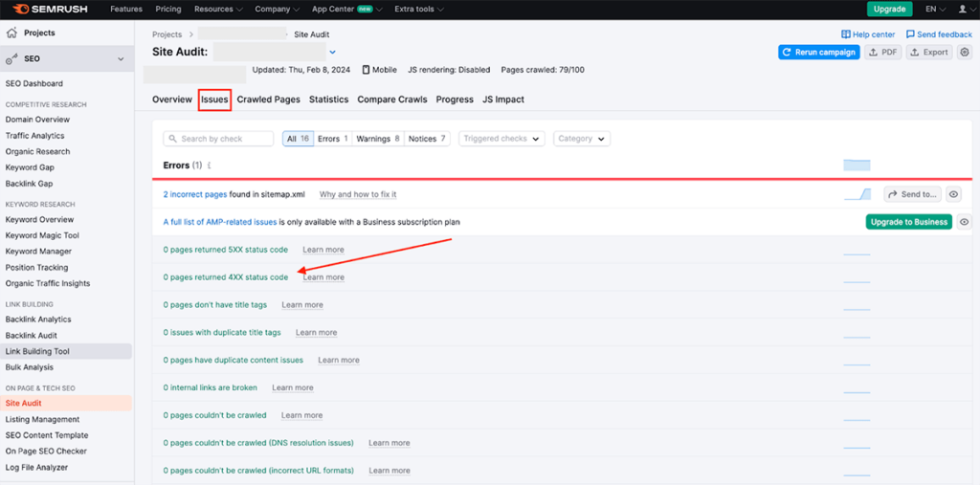Switch to the Crawled Pages tab
The height and width of the screenshot is (485, 980).
(268, 99)
